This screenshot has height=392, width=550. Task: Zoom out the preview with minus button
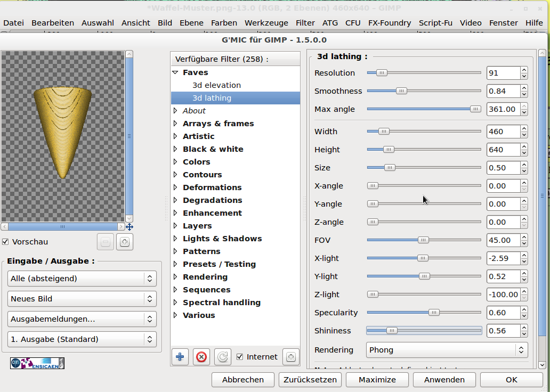pos(105,242)
